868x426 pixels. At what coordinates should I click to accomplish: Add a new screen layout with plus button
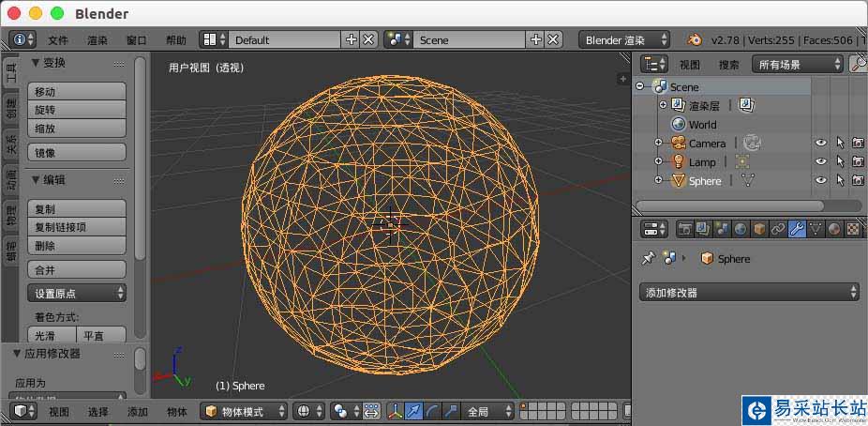[x=351, y=40]
